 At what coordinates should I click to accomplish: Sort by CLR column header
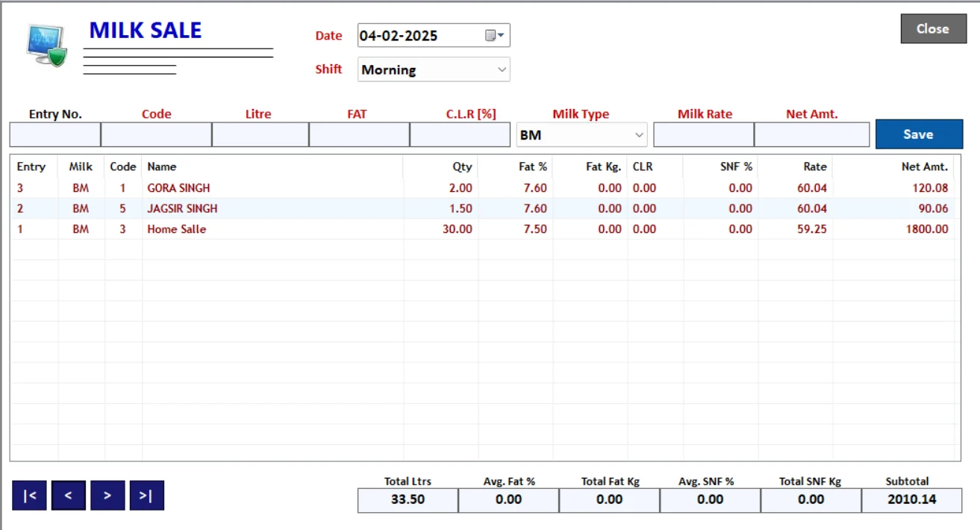pyautogui.click(x=643, y=166)
